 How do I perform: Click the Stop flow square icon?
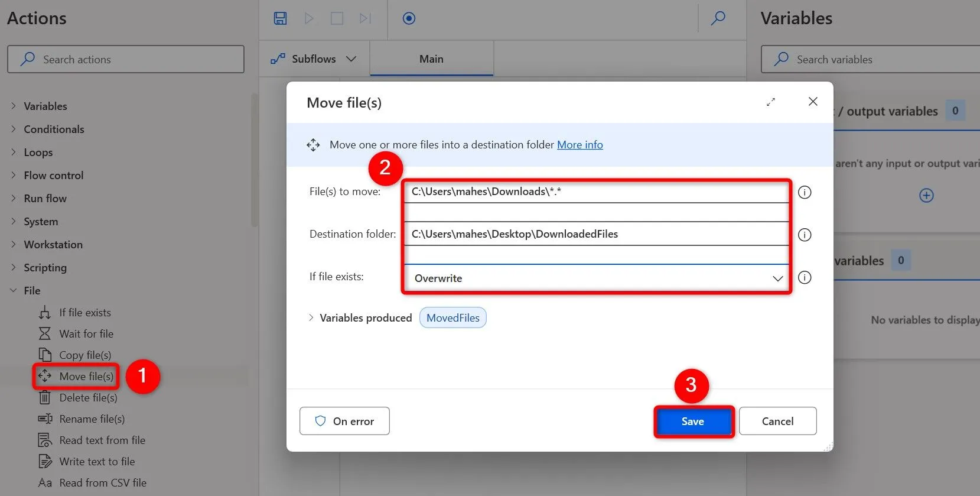(x=337, y=18)
